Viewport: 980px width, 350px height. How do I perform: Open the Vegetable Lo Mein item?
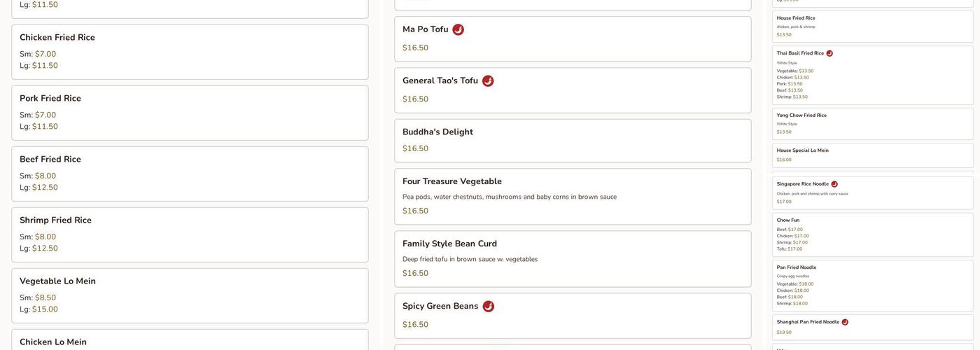[x=57, y=281]
